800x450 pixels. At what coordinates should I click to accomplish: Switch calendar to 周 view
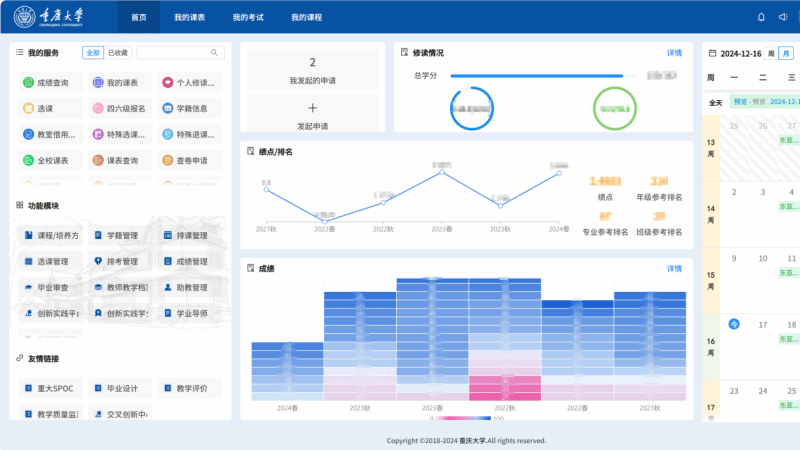[771, 53]
